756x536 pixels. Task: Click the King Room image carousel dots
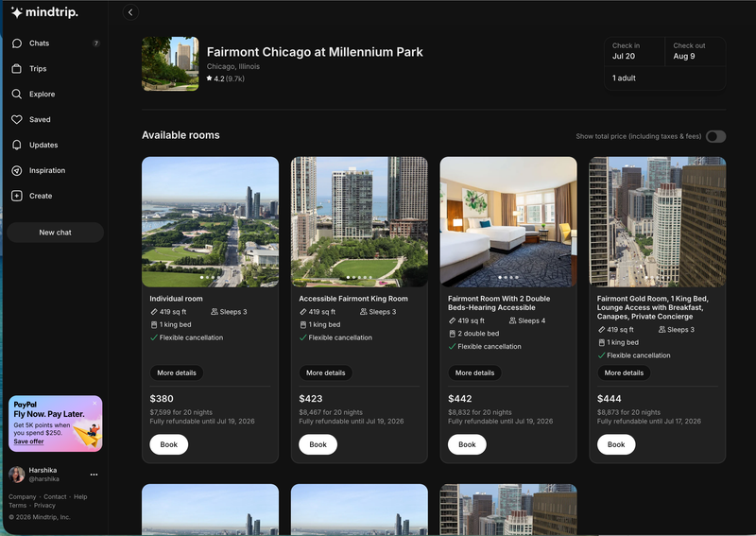pos(359,277)
